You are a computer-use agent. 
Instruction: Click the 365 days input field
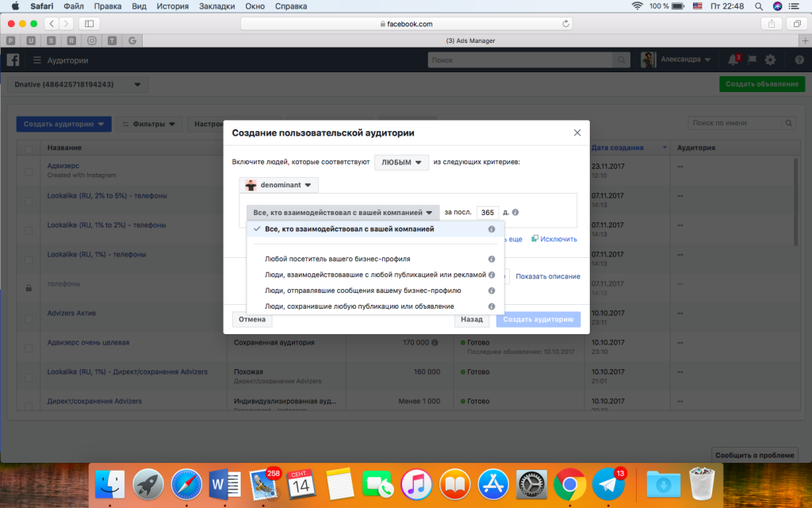(488, 213)
